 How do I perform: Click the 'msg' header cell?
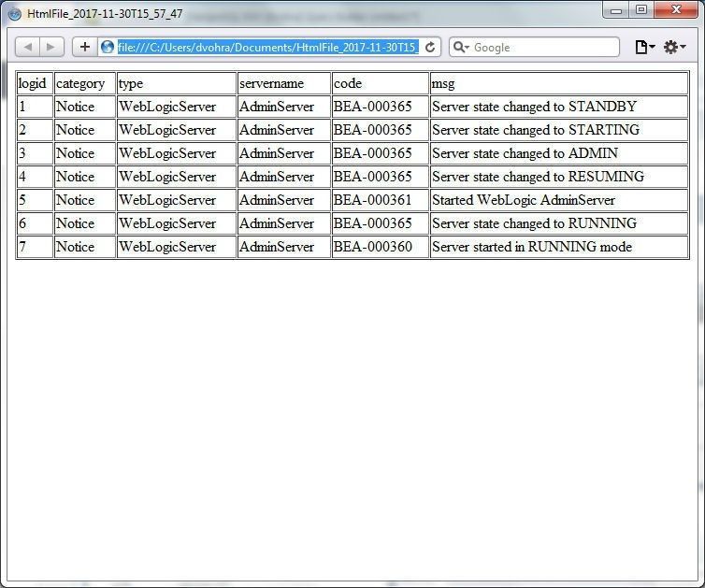coord(559,83)
